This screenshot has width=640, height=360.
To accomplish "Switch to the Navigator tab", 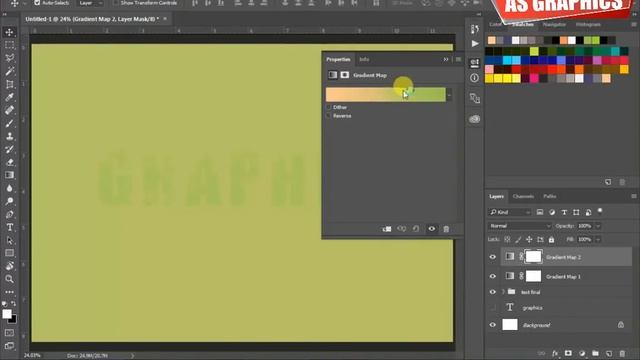I will [x=554, y=24].
